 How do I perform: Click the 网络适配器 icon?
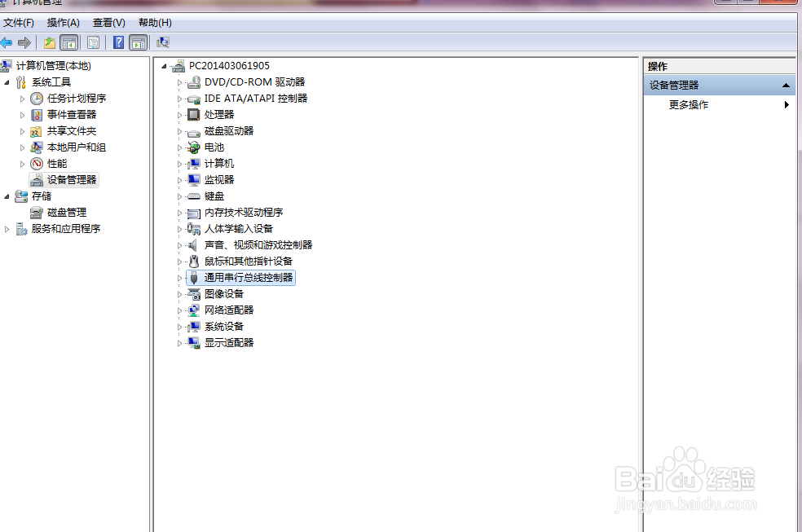click(x=193, y=310)
